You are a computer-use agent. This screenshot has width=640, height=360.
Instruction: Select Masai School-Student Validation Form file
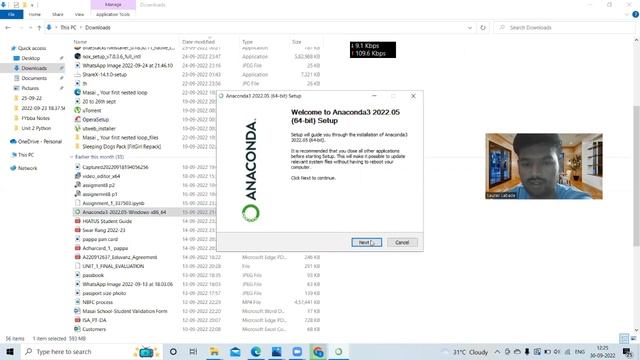pyautogui.click(x=125, y=311)
